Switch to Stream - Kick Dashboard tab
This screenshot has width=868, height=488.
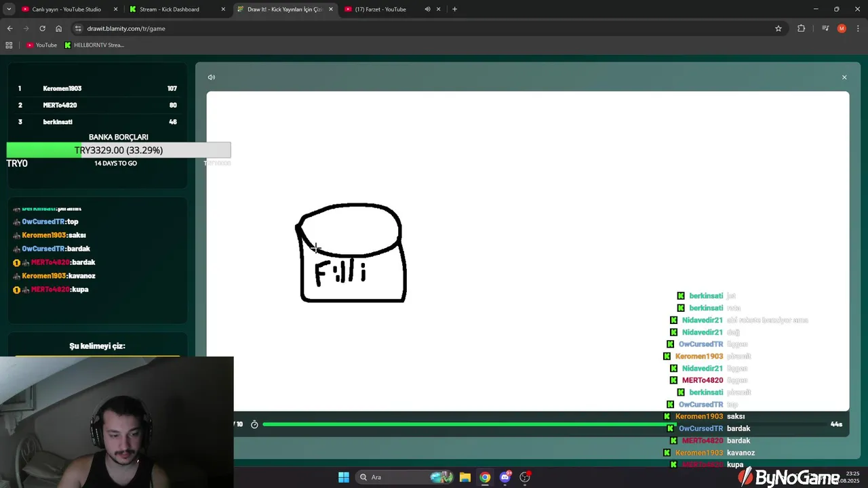click(176, 9)
